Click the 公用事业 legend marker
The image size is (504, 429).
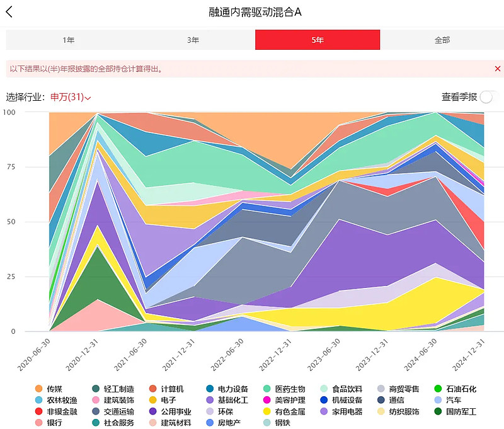(152, 411)
